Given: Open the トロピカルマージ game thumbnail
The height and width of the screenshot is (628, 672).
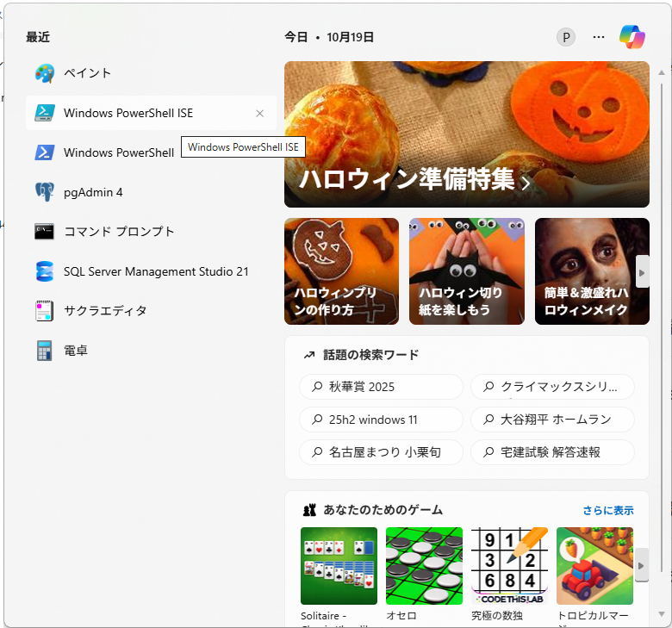Looking at the screenshot, I should click(x=594, y=566).
